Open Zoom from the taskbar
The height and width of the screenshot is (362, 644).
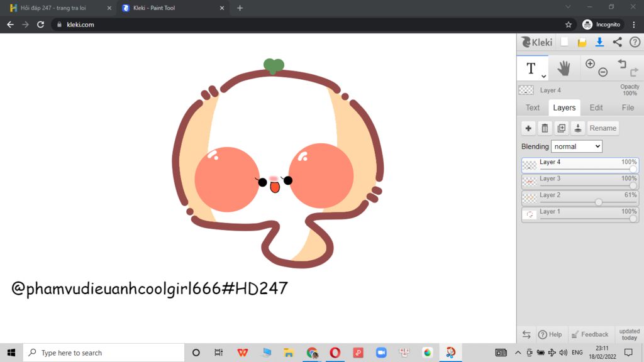pos(381,353)
